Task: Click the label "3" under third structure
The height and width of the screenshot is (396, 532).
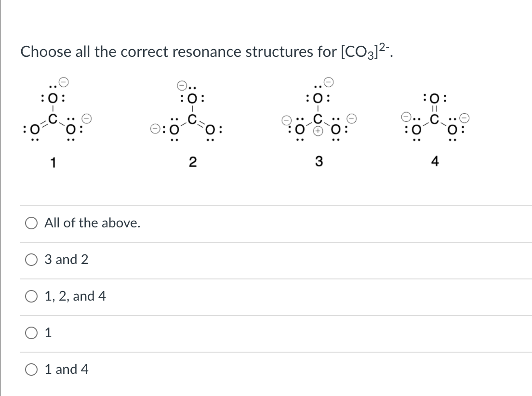Action: [319, 163]
